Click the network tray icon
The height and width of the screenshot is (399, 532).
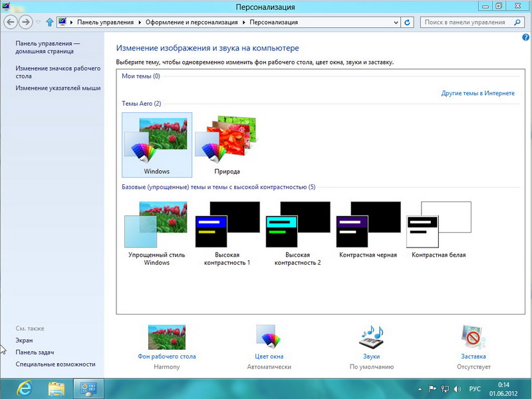[445, 389]
